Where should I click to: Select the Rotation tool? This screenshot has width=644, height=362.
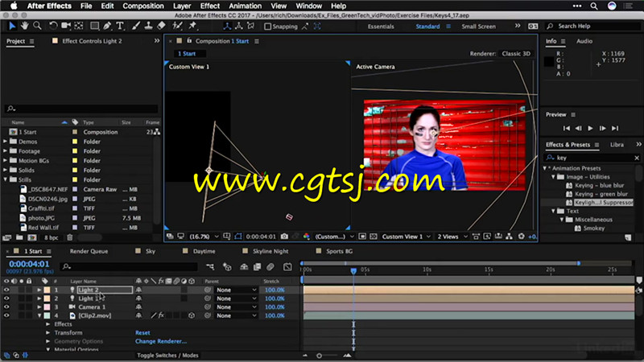click(x=53, y=26)
